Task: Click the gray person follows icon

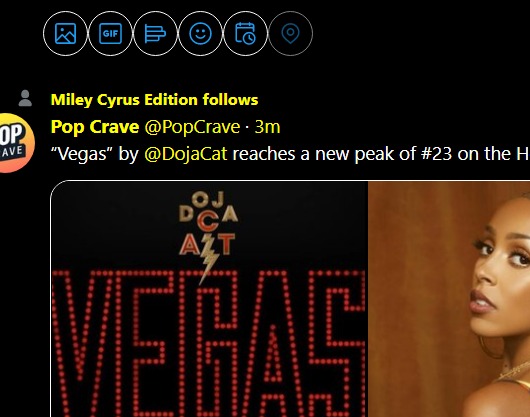Action: (x=25, y=99)
